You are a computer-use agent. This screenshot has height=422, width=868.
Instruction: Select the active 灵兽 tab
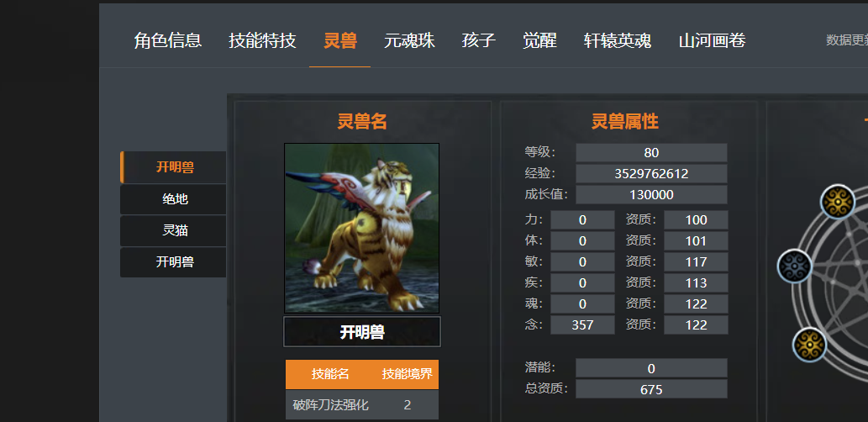(340, 40)
